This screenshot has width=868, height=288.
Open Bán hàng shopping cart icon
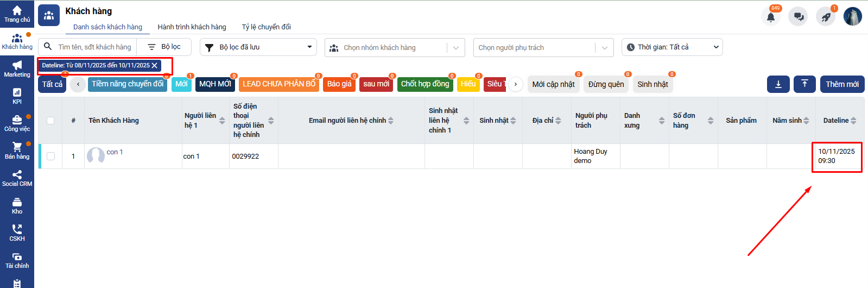click(x=17, y=151)
